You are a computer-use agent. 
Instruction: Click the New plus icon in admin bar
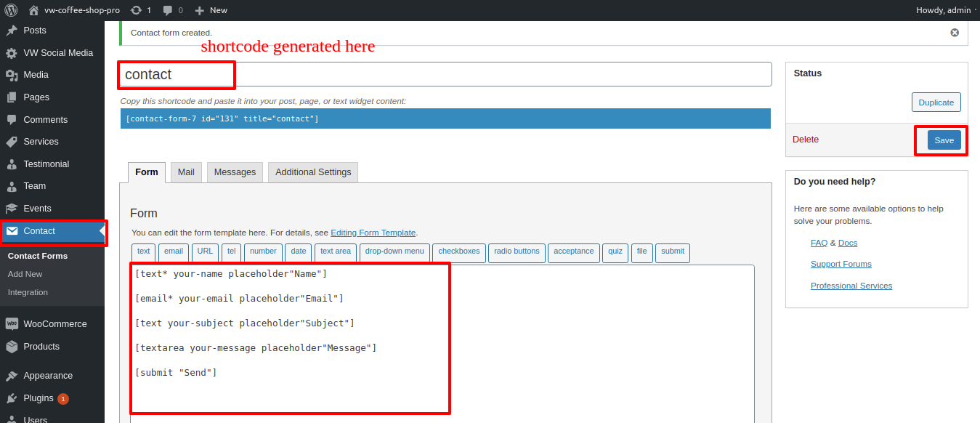(x=200, y=10)
